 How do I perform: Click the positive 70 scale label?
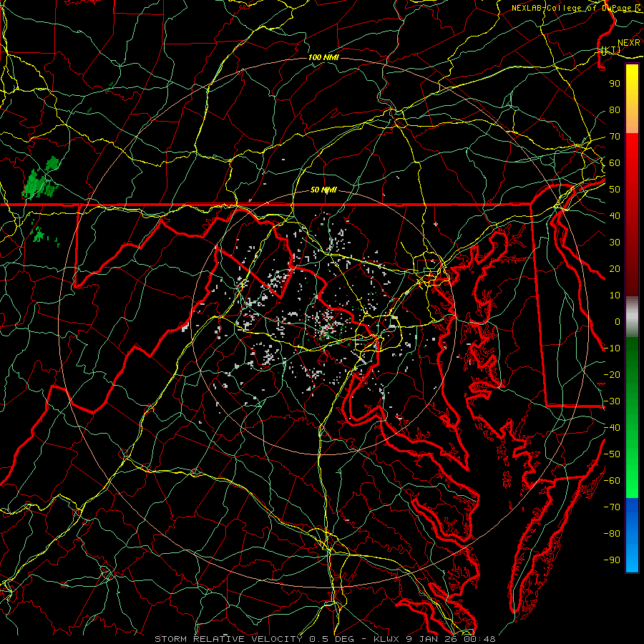click(x=615, y=137)
